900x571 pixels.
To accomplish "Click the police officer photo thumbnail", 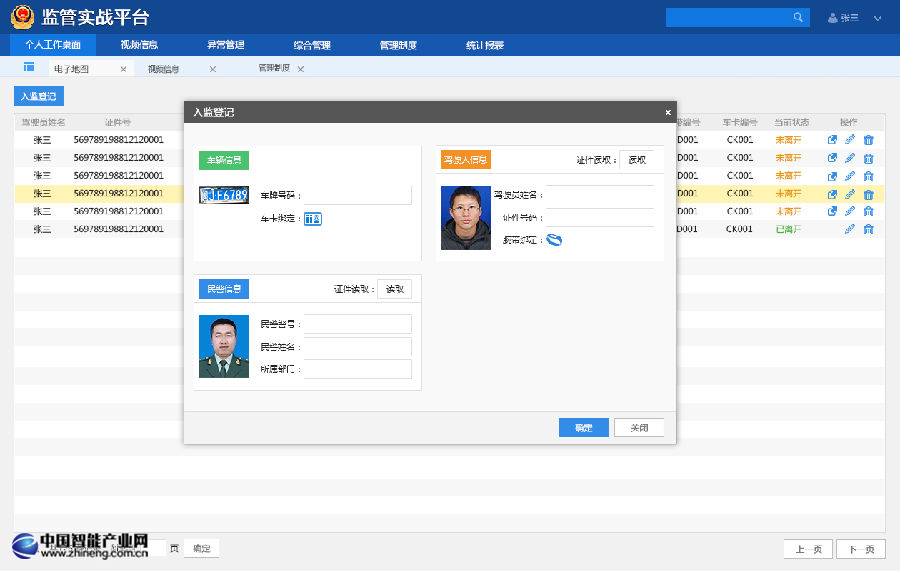I will click(x=224, y=346).
